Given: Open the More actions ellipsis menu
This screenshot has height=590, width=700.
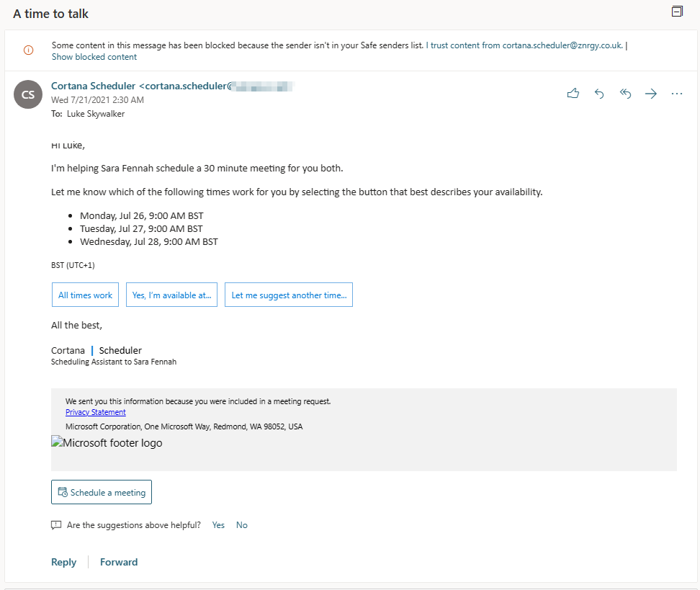Looking at the screenshot, I should point(677,94).
